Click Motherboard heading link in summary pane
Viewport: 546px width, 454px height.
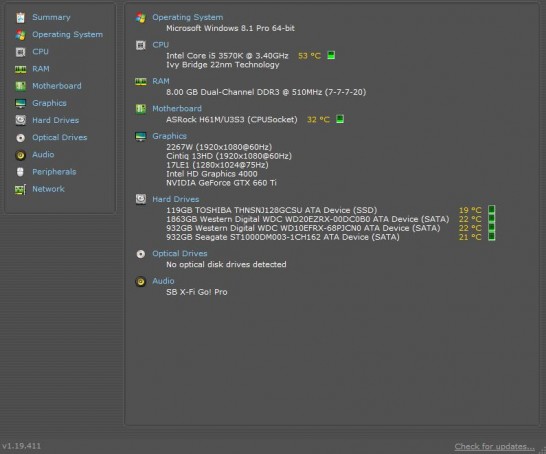tap(177, 109)
